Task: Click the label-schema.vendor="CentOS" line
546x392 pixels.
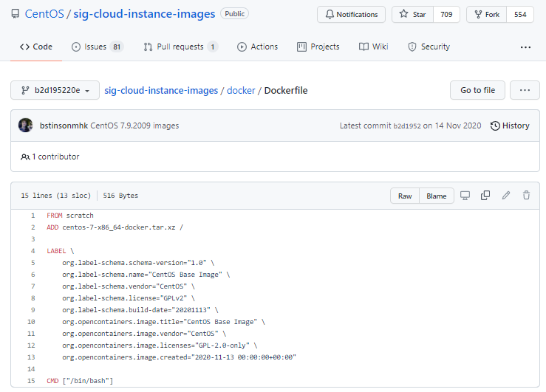Action: 129,286
